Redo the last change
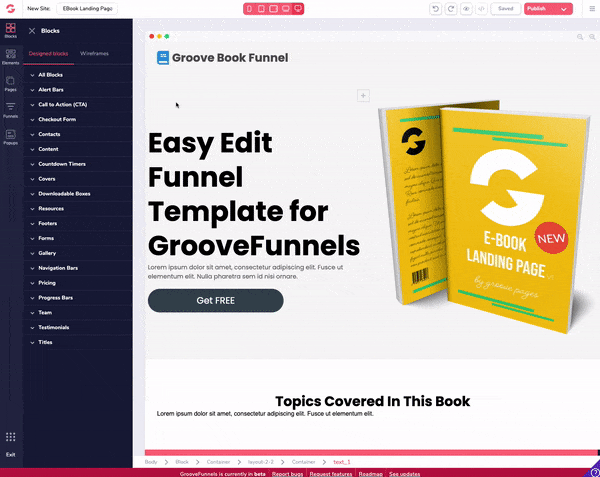The image size is (600, 477). (451, 8)
